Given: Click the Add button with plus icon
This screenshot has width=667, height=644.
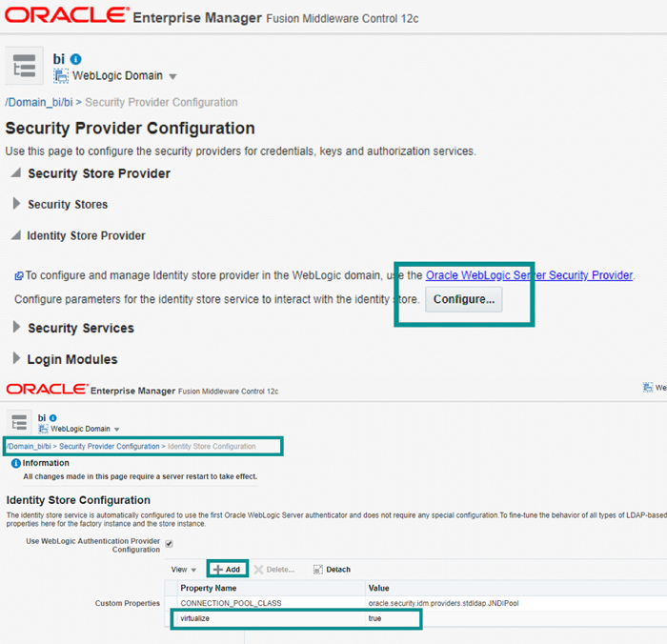Looking at the screenshot, I should coord(227,569).
